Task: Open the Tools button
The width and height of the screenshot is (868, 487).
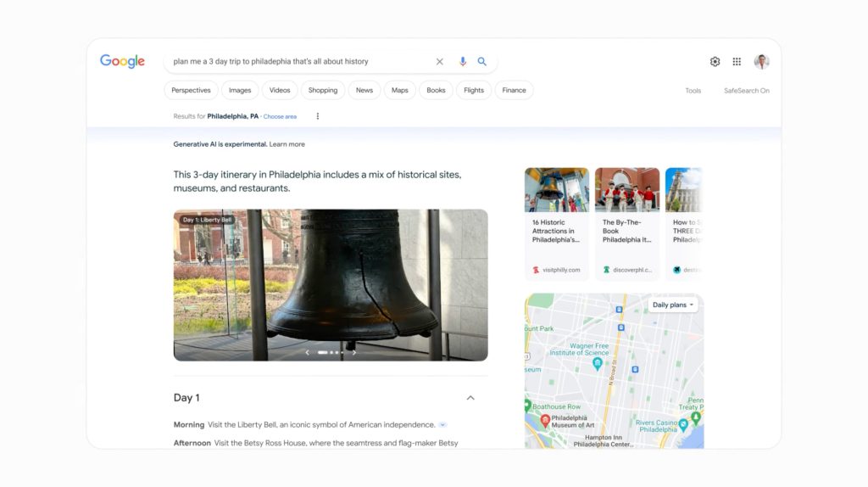Action: (693, 91)
